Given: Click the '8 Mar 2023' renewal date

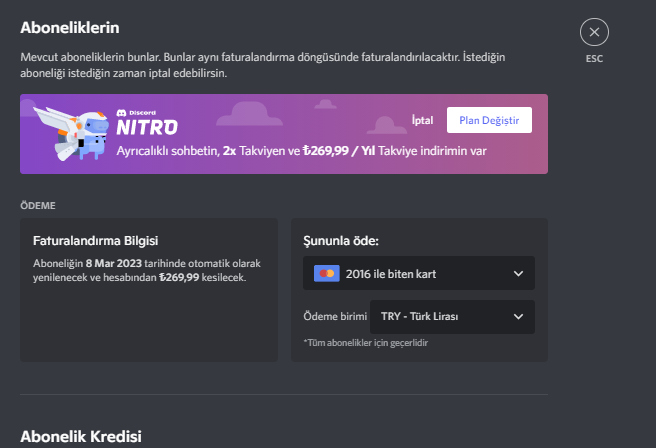Looking at the screenshot, I should [x=114, y=264].
